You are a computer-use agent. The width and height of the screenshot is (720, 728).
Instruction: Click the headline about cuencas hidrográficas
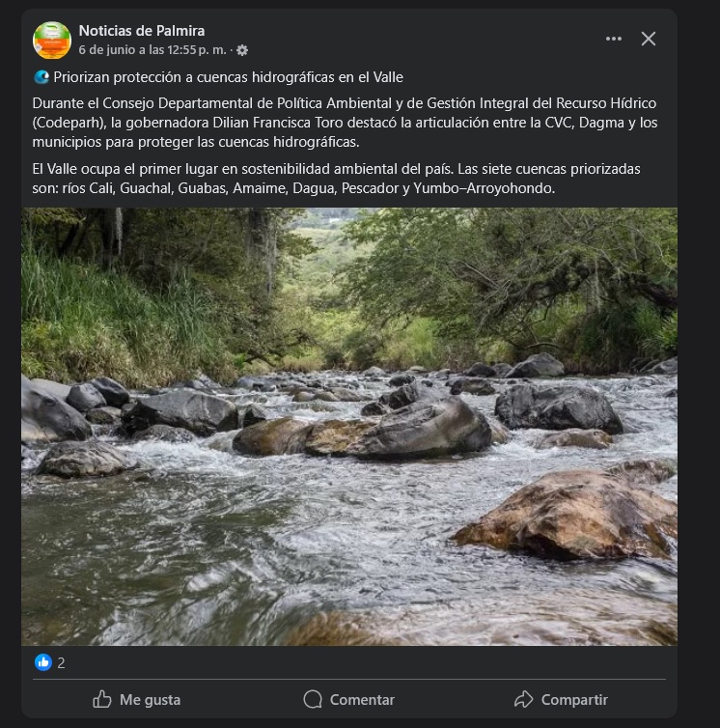[228, 77]
